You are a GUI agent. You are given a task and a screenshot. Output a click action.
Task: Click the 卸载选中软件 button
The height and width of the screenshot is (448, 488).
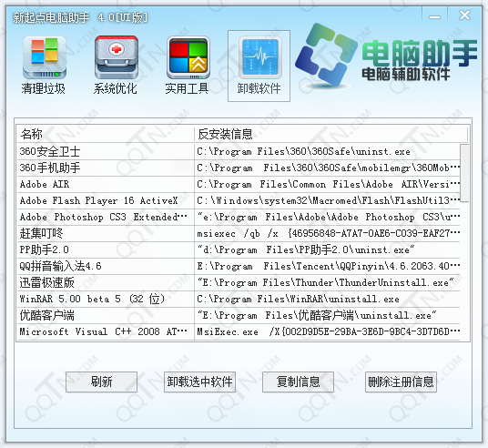pyautogui.click(x=199, y=382)
